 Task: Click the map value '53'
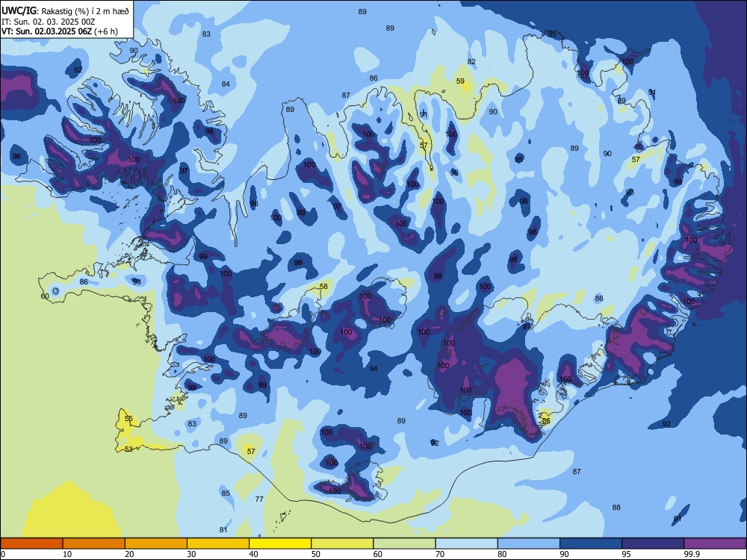click(128, 449)
